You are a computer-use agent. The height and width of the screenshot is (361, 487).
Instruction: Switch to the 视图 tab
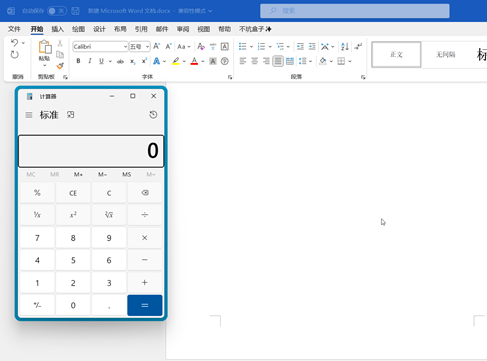(204, 29)
